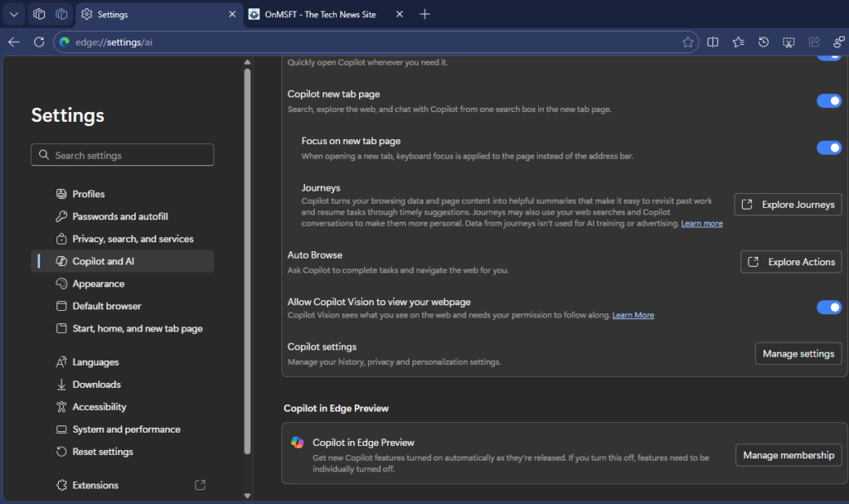Open the Learn more link under Journeys
Viewport: 849px width, 504px height.
[x=701, y=224]
